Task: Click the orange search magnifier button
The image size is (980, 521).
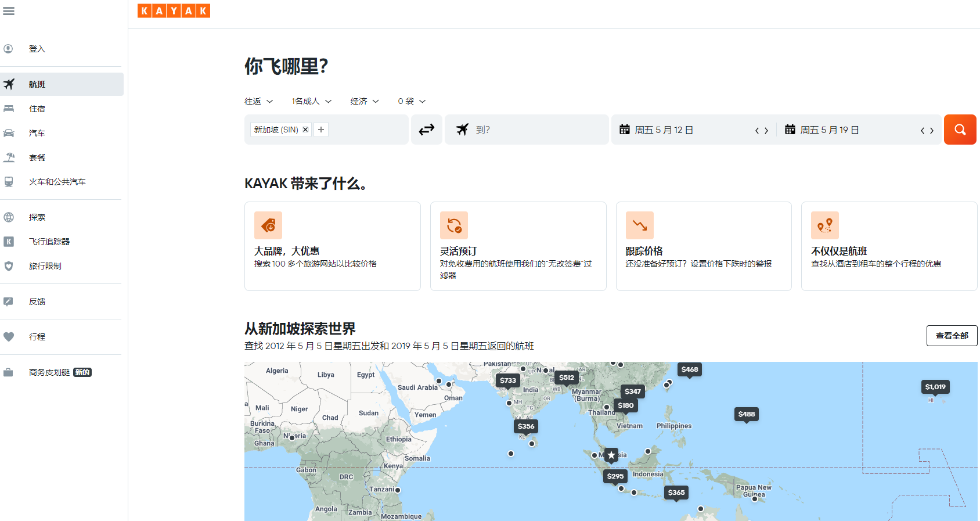Action: click(x=960, y=130)
